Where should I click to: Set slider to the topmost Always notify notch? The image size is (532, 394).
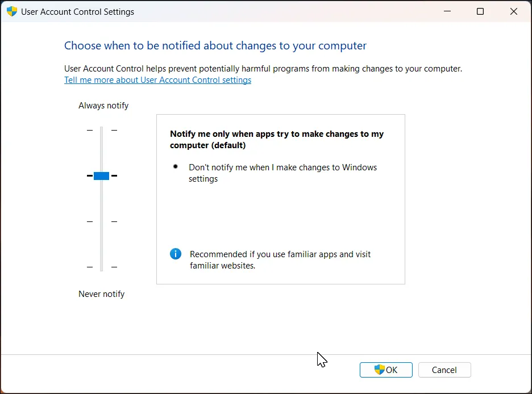point(101,130)
